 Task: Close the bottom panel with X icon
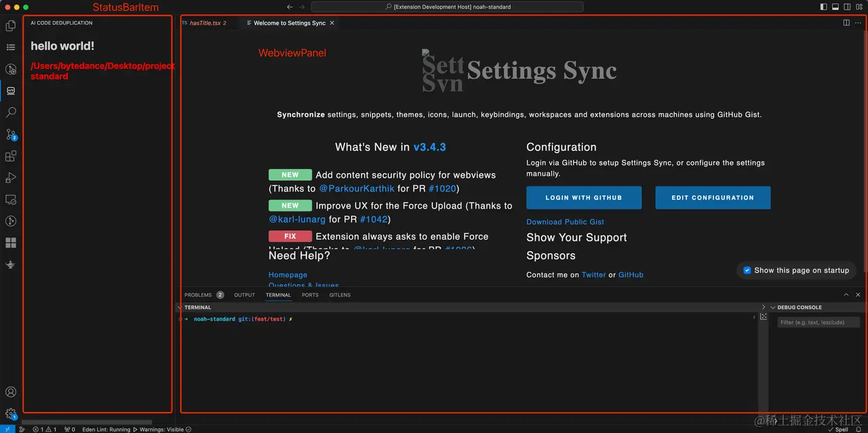pyautogui.click(x=858, y=295)
